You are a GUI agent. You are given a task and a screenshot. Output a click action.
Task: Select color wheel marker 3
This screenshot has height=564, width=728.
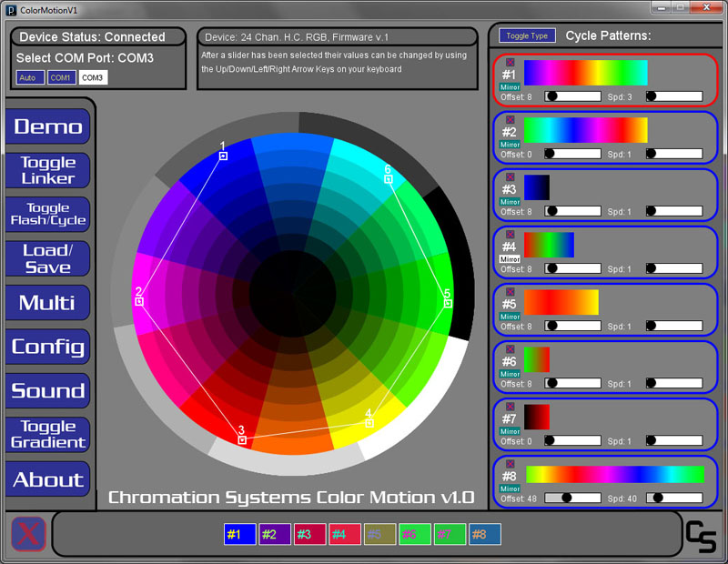click(242, 439)
